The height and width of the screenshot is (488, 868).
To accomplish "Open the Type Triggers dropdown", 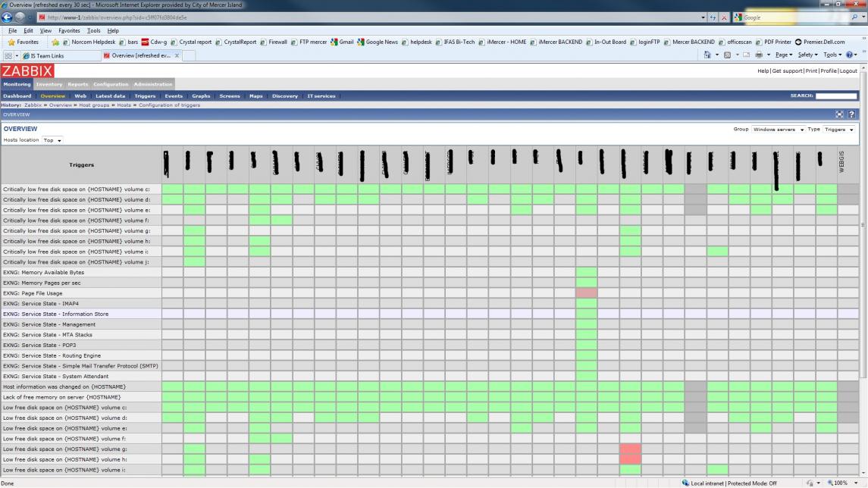I will tap(838, 130).
